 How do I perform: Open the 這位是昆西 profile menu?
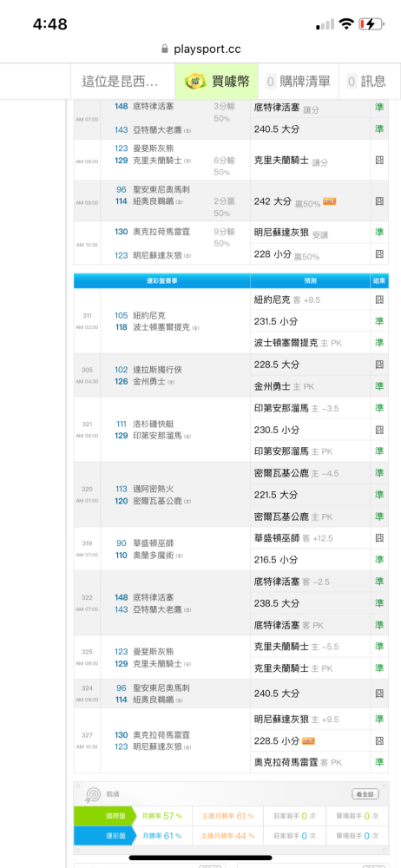tap(122, 82)
